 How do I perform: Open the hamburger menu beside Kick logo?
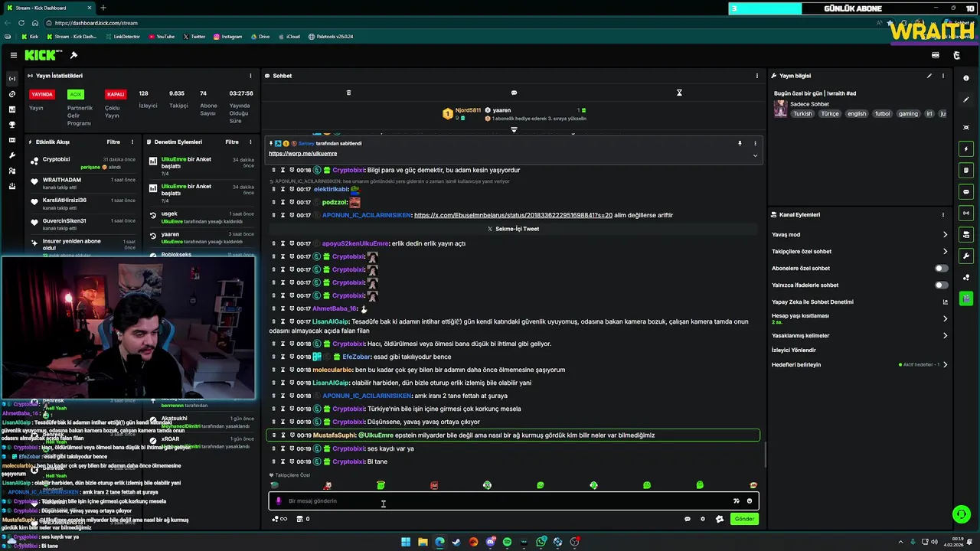click(x=13, y=55)
